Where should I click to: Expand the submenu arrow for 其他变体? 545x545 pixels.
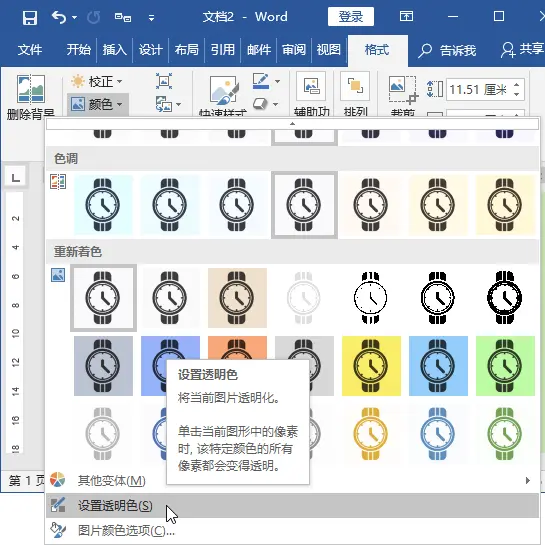point(528,480)
